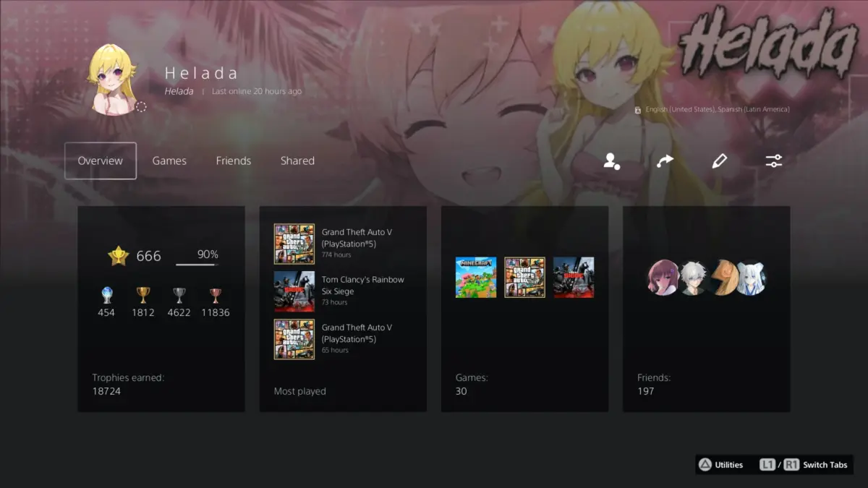Open Tom Clancy's Rainbow Six Siege cover in Most played
Viewport: 868px width, 488px height.
tap(294, 291)
